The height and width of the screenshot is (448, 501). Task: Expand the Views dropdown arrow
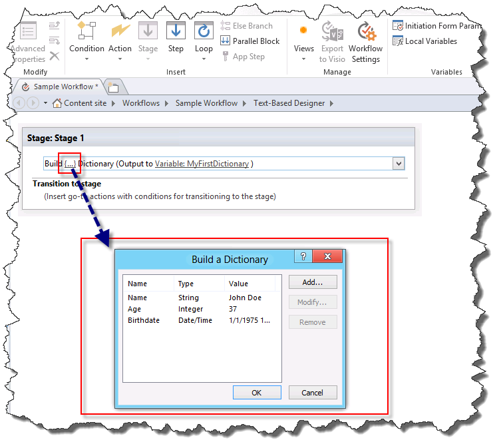pos(303,59)
